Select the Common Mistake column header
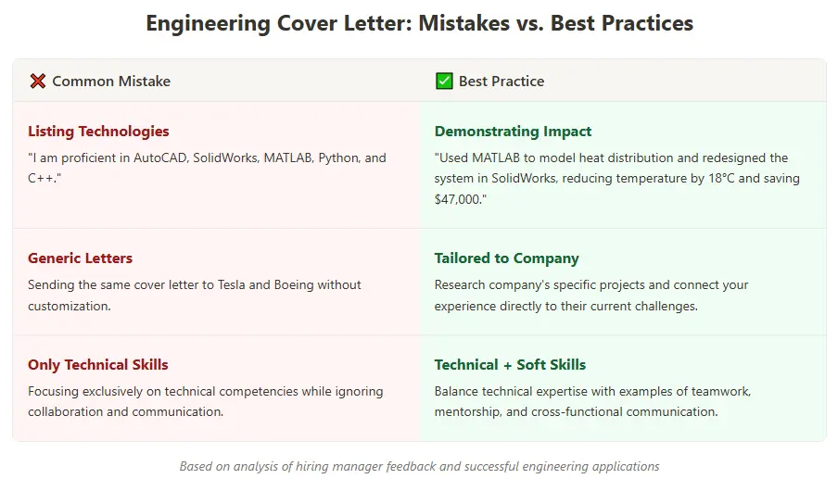Screen dimensions: 838x504 tap(110, 82)
